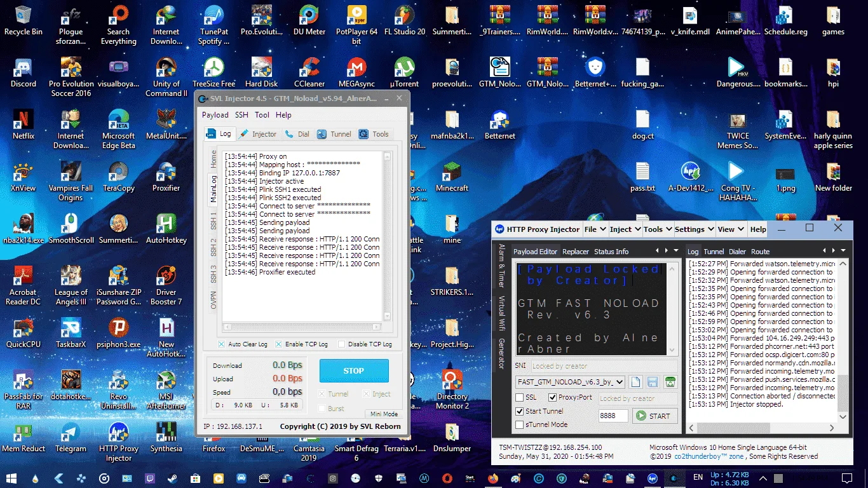868x488 pixels.
Task: Open Help in HTTP Proxy Injector
Action: point(758,229)
